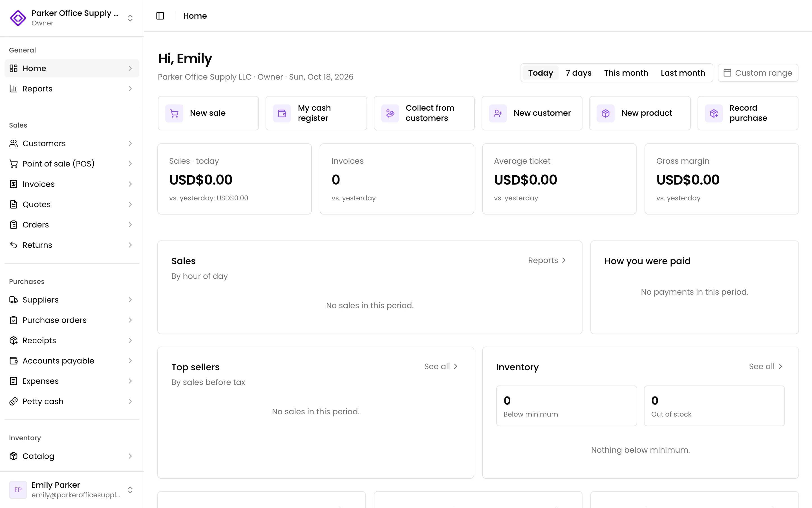Click the Invoices count card
812x508 pixels.
[397, 179]
